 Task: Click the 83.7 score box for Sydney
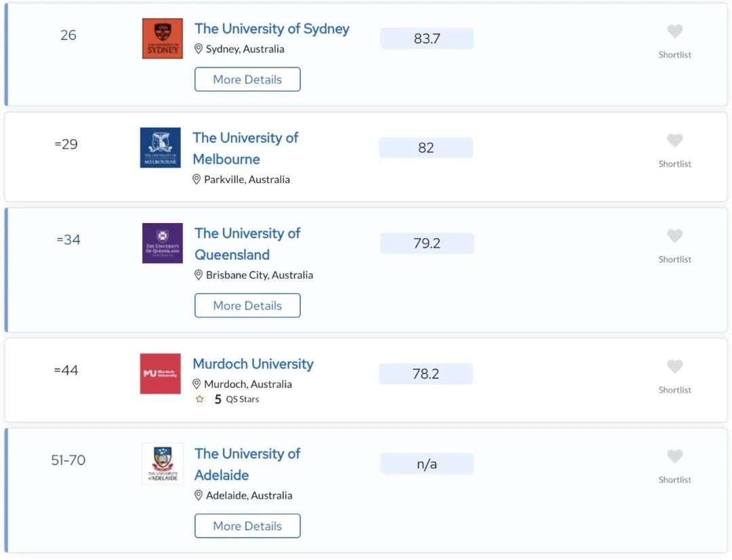click(x=427, y=38)
